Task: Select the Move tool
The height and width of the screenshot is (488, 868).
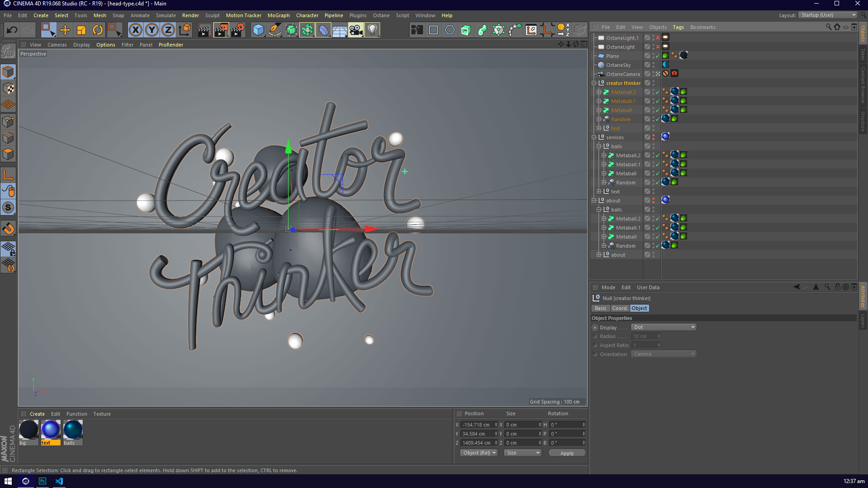Action: 65,30
